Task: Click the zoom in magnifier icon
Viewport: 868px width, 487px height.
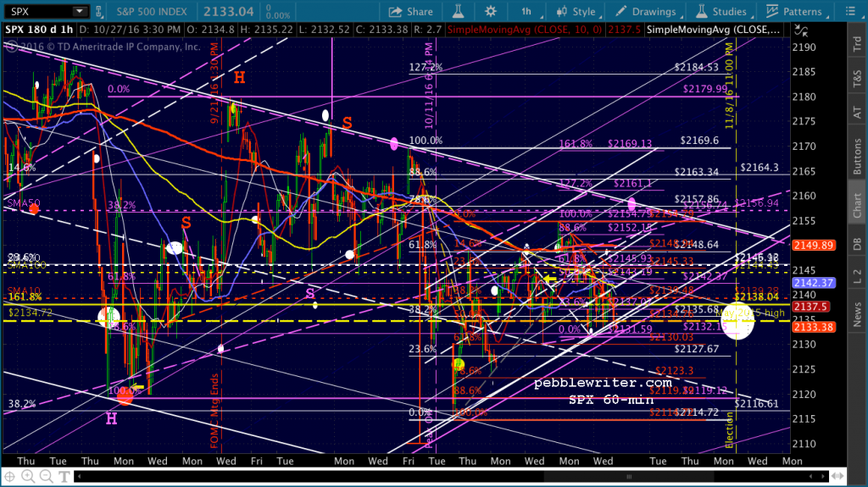Action: pos(28,476)
